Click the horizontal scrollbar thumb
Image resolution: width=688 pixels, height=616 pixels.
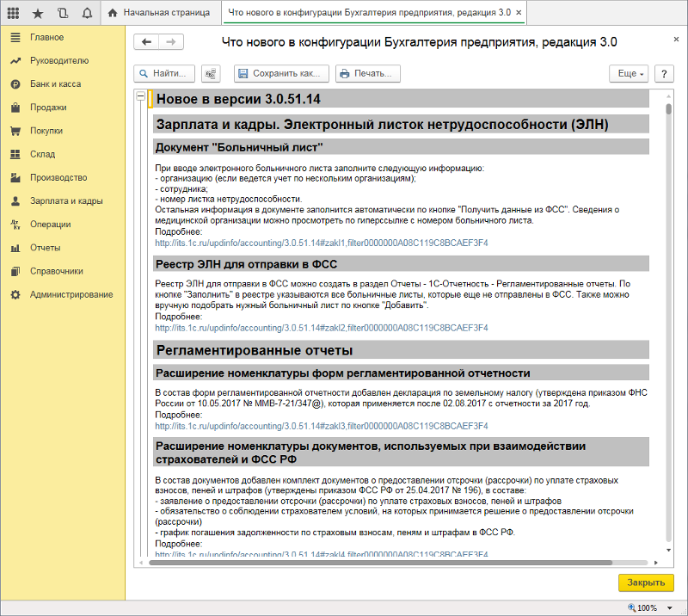[x=380, y=563]
